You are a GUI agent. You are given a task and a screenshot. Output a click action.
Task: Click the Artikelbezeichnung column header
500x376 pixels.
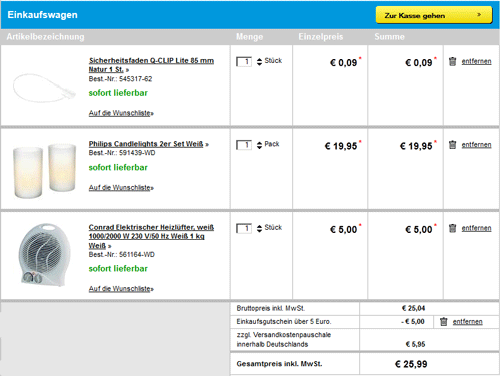[x=45, y=37]
